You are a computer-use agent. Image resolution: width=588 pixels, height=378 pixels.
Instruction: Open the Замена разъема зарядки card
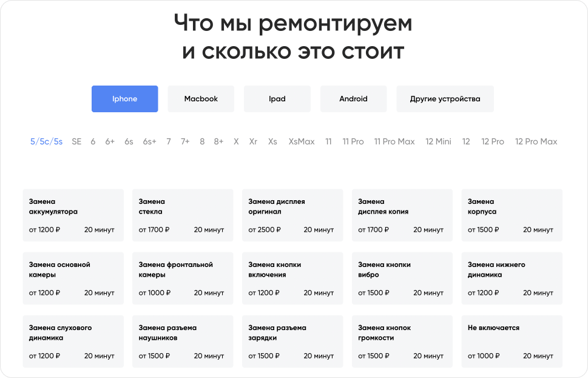coord(292,341)
